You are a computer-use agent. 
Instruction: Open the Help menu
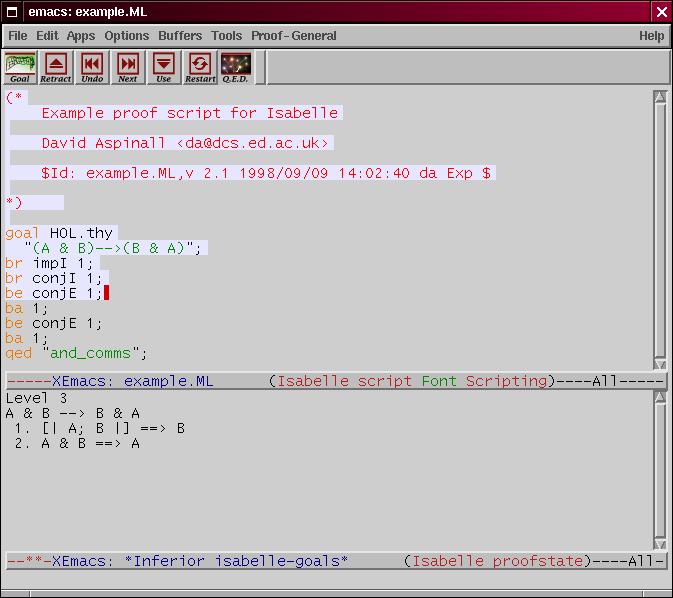651,36
